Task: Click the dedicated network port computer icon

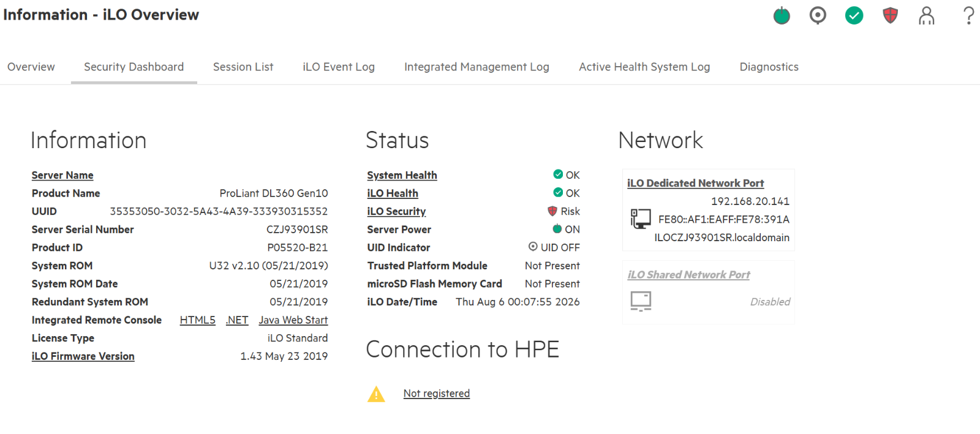Action: (x=641, y=219)
